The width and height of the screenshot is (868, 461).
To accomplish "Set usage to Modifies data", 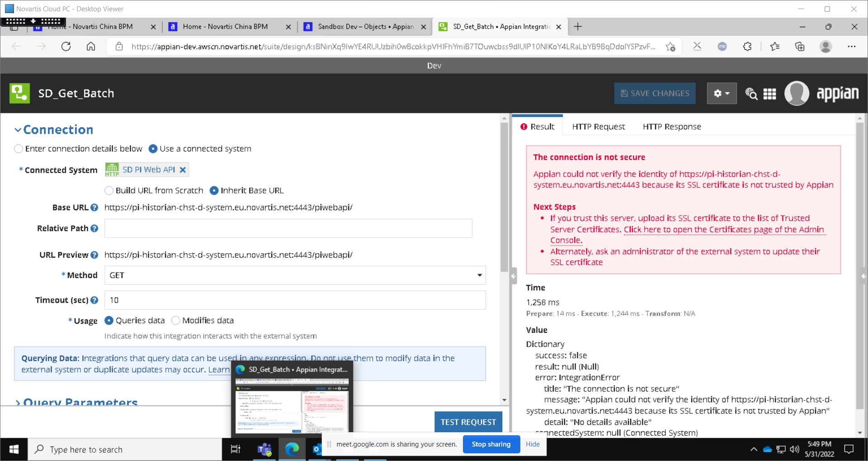I will [176, 320].
